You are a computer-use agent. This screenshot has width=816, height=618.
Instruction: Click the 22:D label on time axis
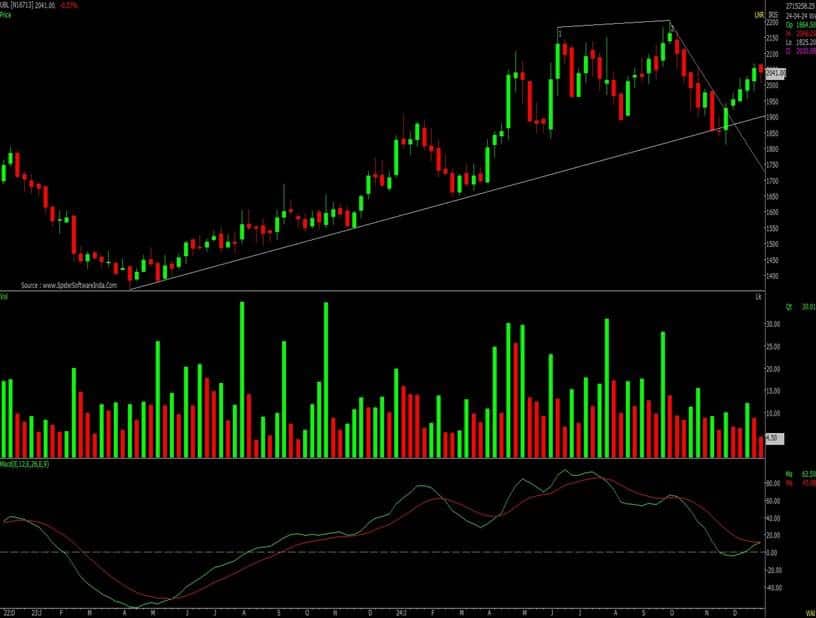8,612
